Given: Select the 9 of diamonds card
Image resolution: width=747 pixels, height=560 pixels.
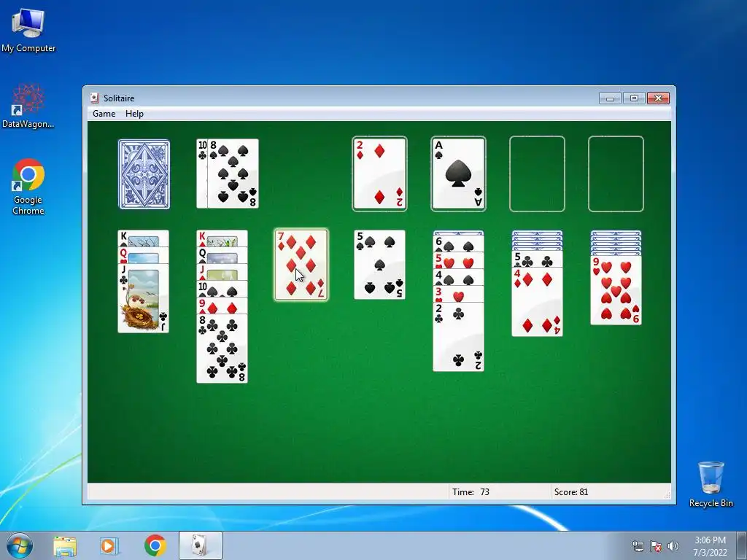Looking at the screenshot, I should tap(222, 306).
